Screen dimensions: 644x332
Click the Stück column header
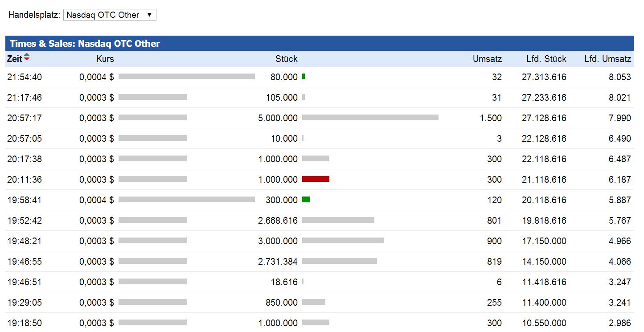pos(287,59)
